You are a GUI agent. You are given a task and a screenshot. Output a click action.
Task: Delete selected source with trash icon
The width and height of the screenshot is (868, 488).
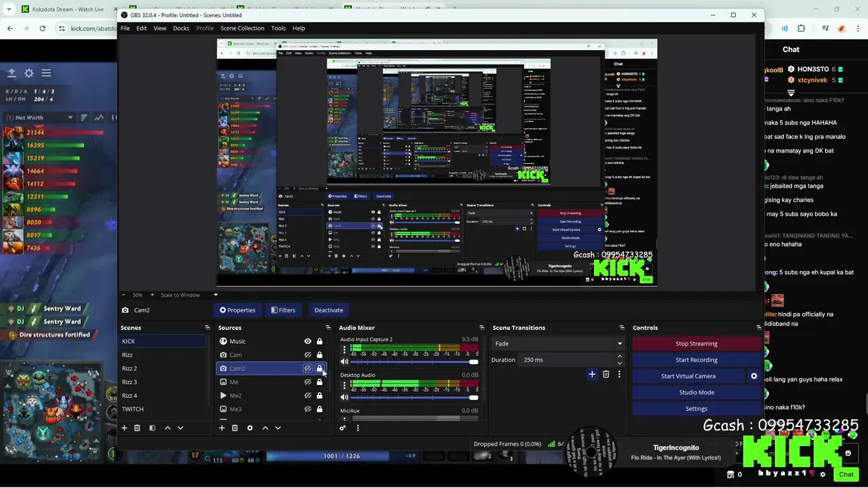[x=235, y=428]
